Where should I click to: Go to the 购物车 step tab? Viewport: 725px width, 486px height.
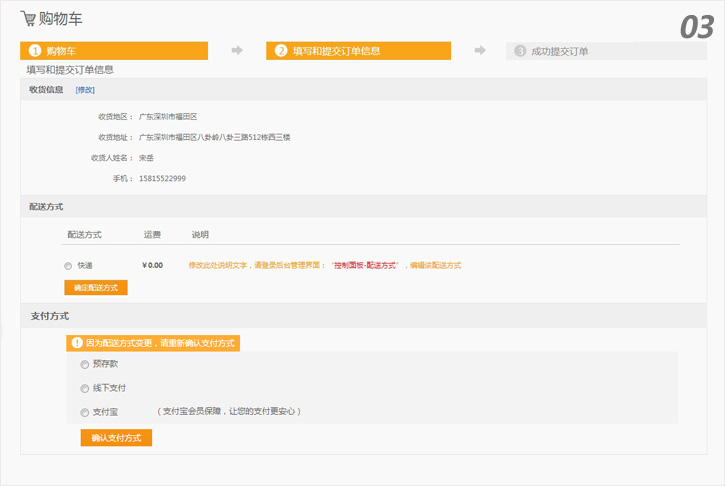114,51
